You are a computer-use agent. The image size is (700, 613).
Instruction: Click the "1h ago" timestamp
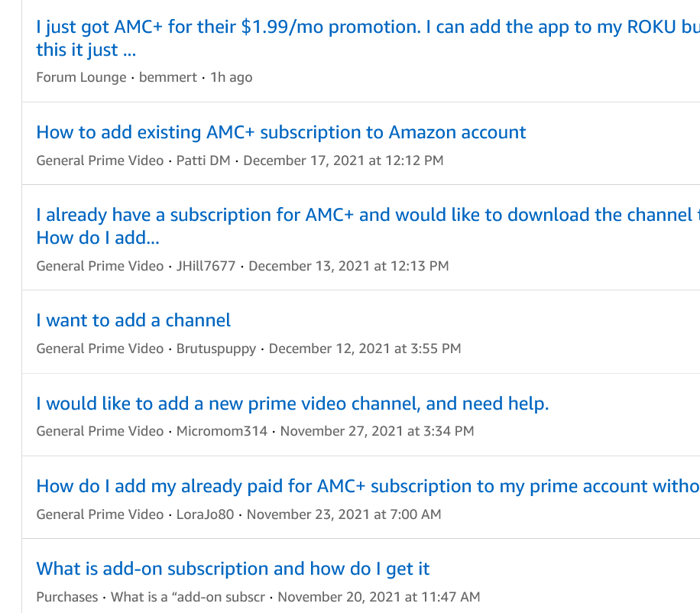(x=232, y=77)
